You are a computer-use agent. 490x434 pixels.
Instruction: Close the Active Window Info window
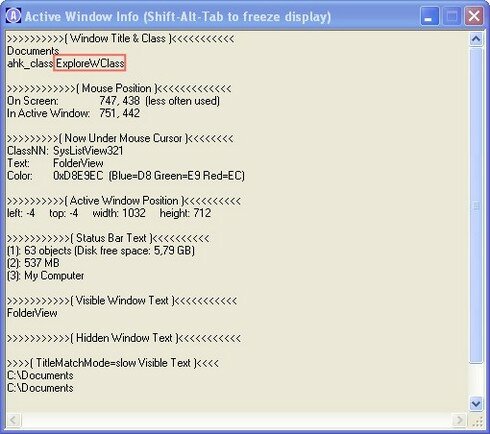pos(474,16)
